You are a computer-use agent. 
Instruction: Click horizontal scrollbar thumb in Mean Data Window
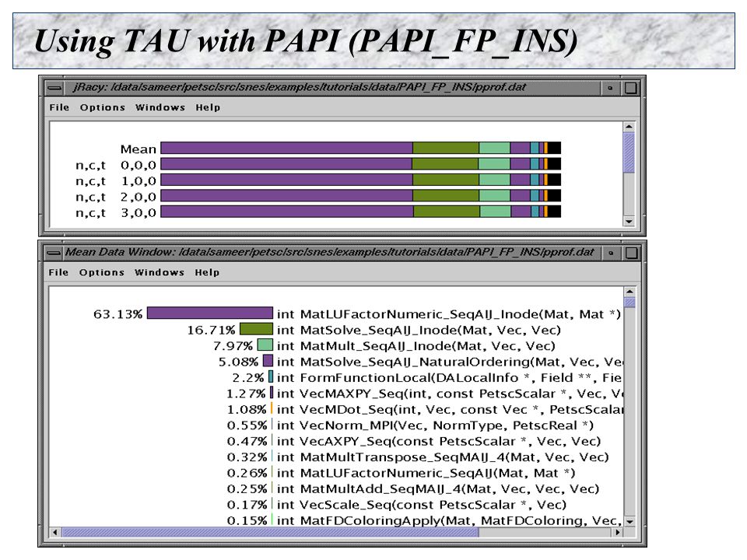(270, 532)
